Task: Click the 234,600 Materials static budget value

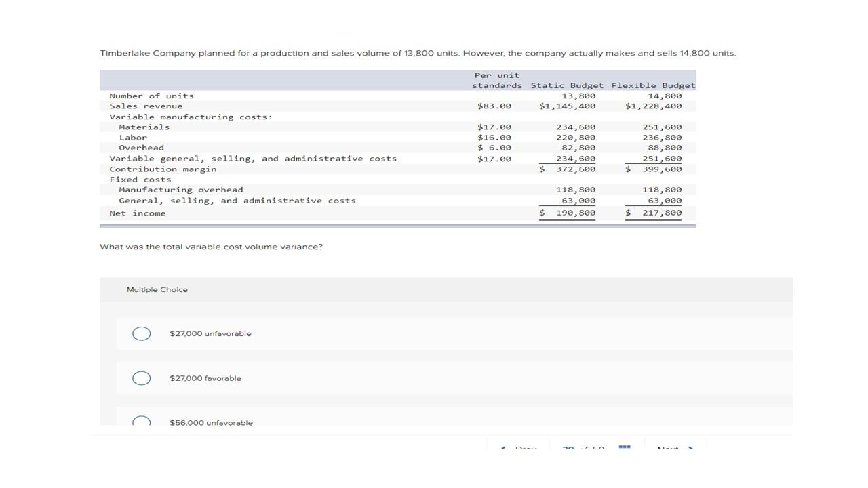Action: (x=576, y=127)
